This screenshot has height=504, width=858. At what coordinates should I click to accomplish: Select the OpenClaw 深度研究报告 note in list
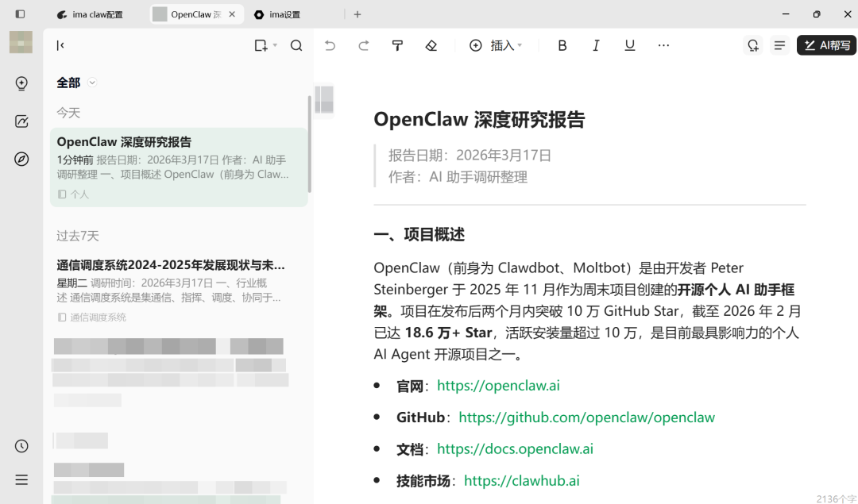pyautogui.click(x=179, y=167)
